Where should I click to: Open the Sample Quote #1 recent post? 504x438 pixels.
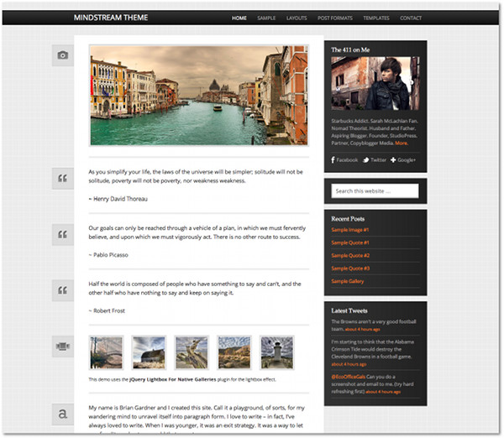[x=350, y=242]
